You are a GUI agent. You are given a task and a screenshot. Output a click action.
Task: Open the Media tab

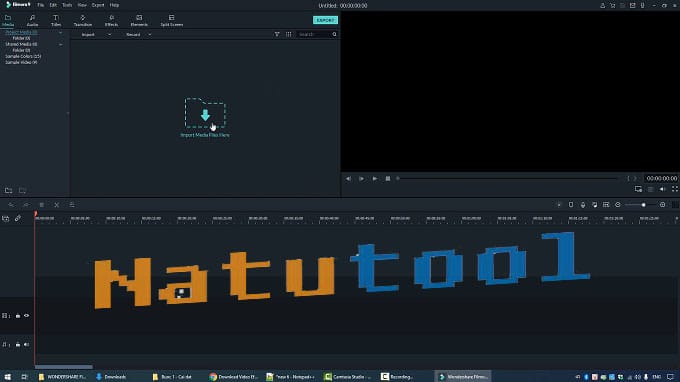[x=8, y=20]
